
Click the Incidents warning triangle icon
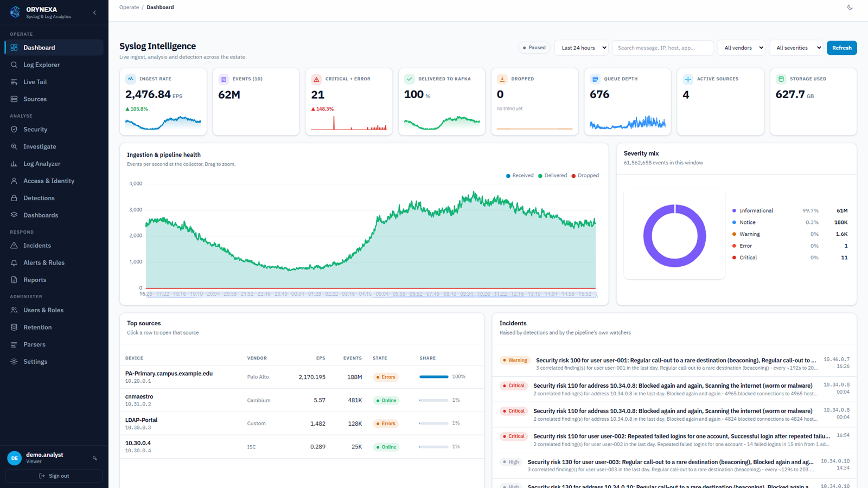[x=14, y=246]
